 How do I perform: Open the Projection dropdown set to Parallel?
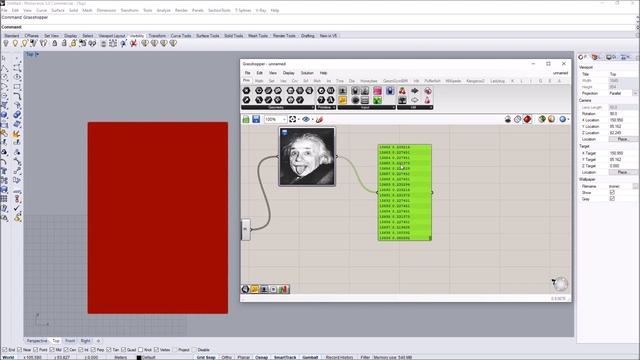click(635, 93)
